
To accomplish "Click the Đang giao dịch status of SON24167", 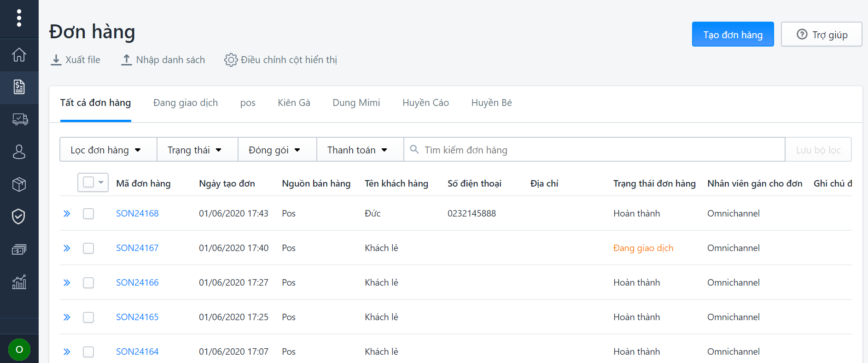I will tap(643, 248).
